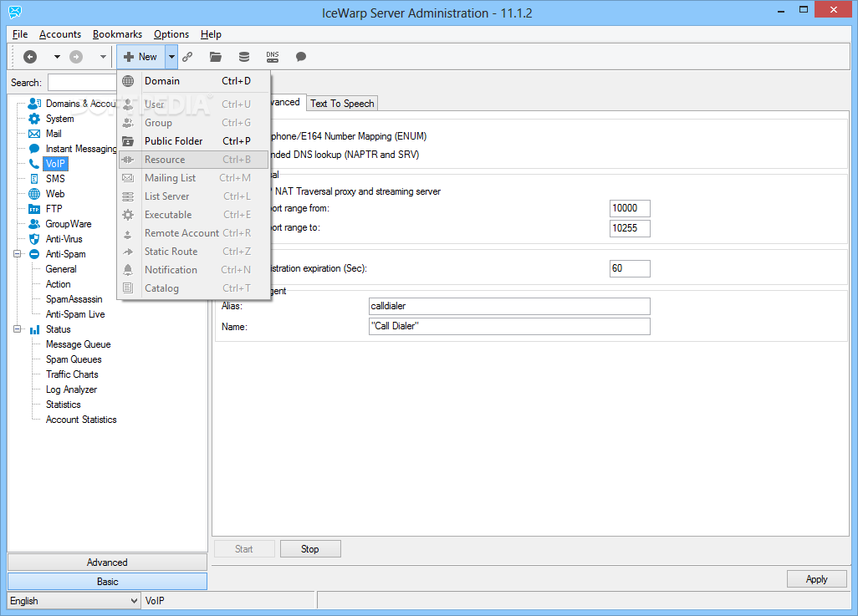
Task: Click the chain link toolbar icon
Action: (x=187, y=56)
